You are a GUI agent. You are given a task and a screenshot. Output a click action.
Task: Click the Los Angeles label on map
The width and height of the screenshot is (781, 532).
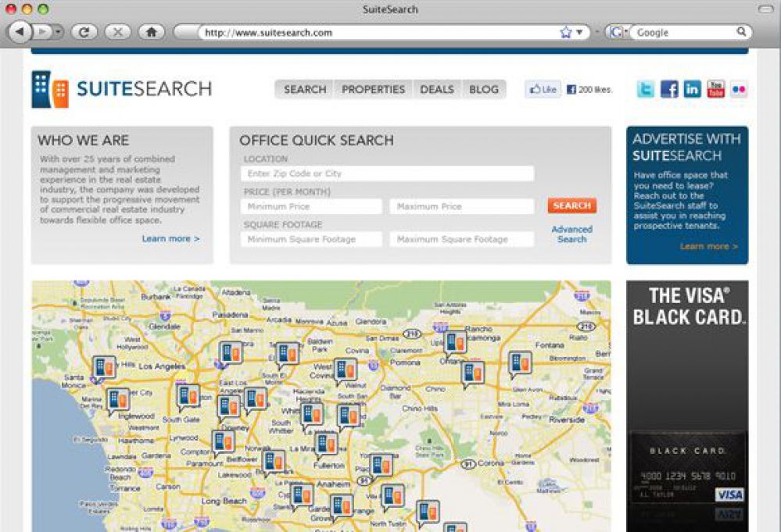(162, 366)
